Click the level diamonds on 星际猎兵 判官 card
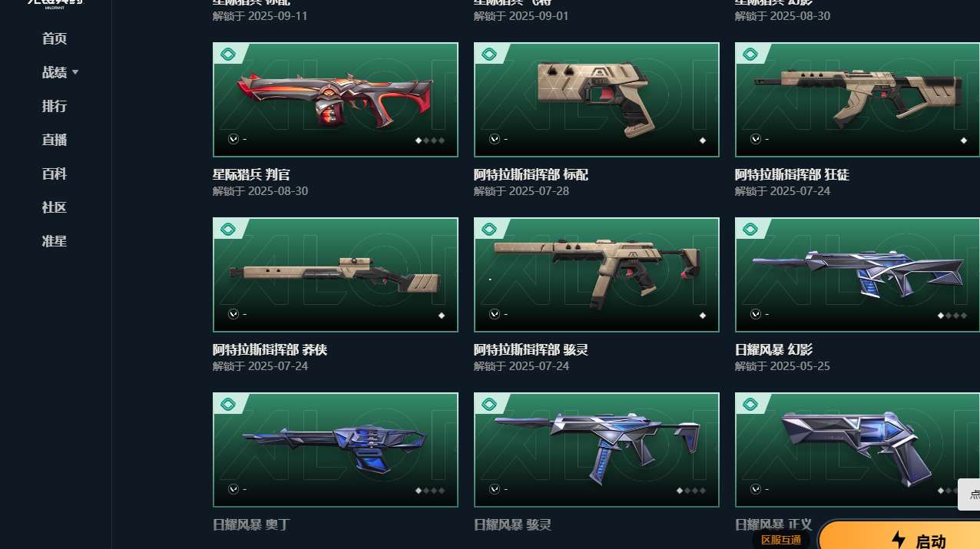This screenshot has width=980, height=549. click(430, 141)
